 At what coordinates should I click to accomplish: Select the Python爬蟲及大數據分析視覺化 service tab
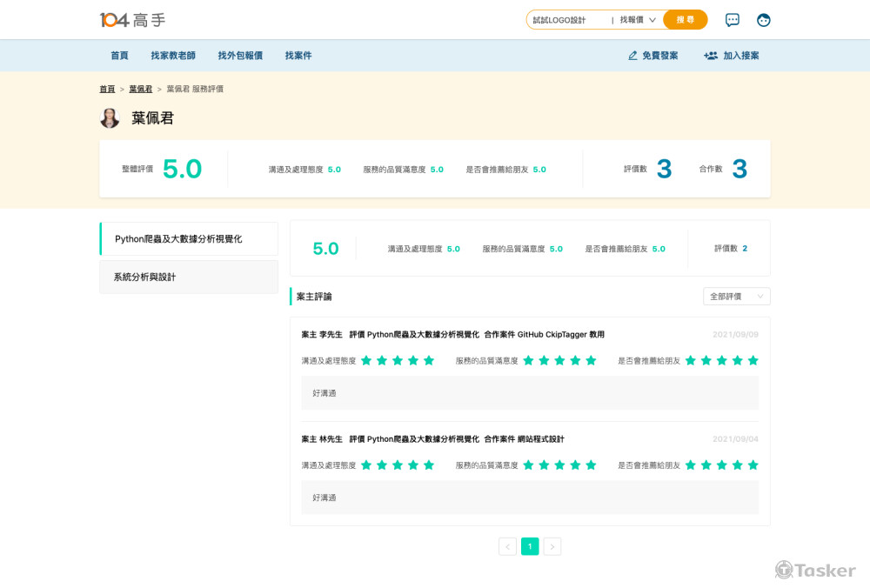click(189, 238)
